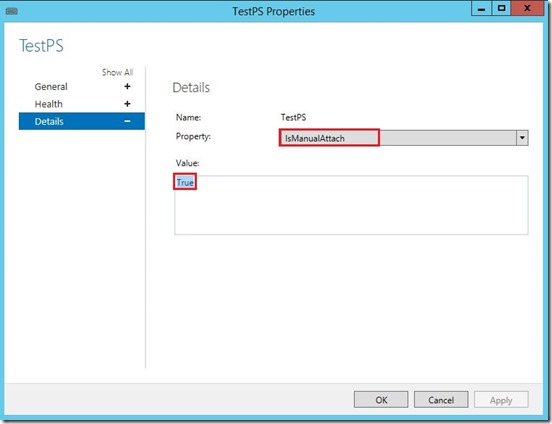Click the IsManualAttach property combo box
The width and height of the screenshot is (552, 424).
404,138
